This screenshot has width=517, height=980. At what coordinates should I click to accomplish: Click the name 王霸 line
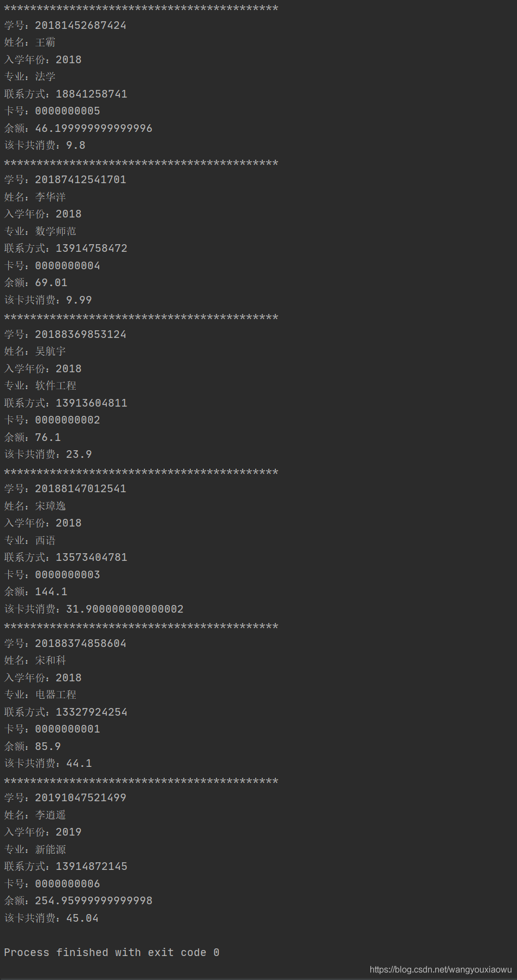[30, 43]
